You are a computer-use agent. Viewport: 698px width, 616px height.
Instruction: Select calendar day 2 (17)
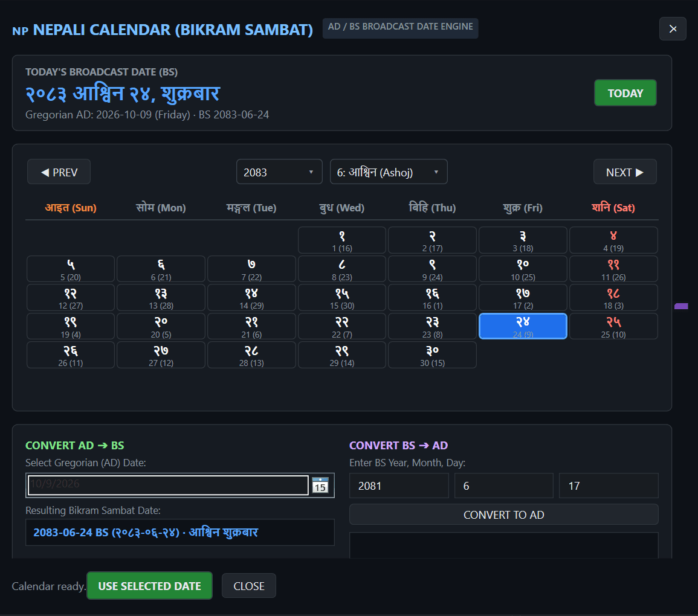432,240
